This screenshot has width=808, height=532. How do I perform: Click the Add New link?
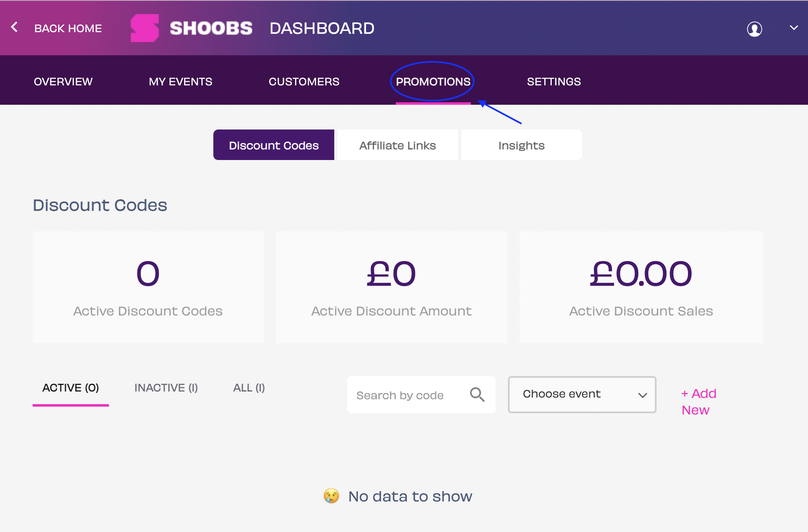pos(699,402)
